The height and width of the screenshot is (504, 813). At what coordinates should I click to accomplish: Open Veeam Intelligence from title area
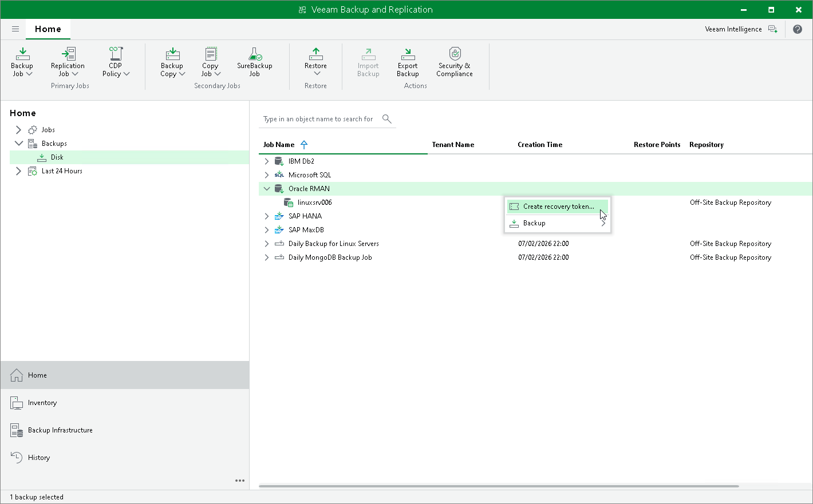coord(733,29)
